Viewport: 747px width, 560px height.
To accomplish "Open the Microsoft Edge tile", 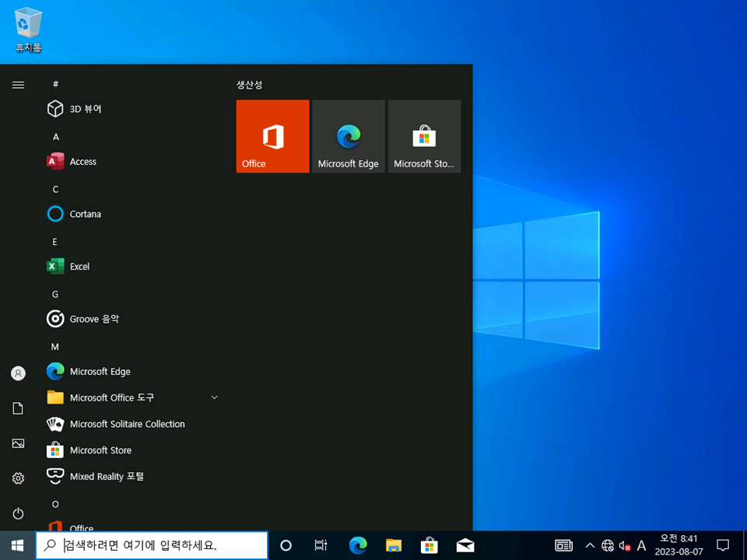I will pyautogui.click(x=349, y=136).
